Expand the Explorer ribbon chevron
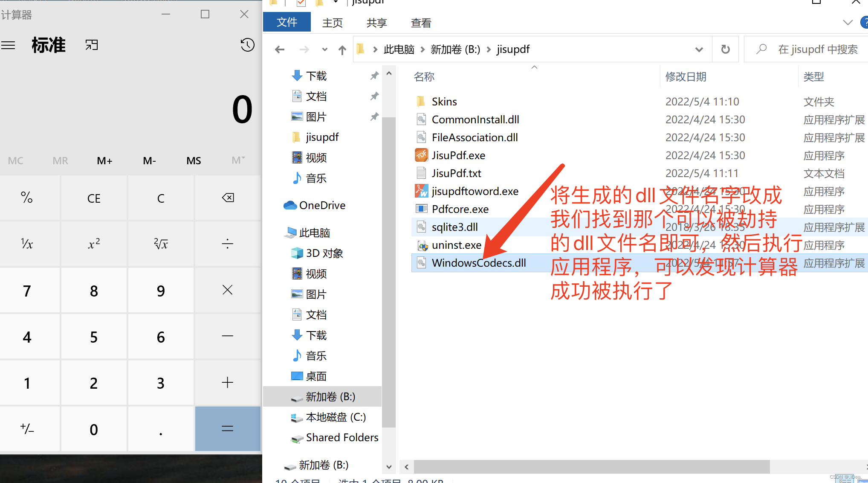Viewport: 868px width, 483px height. 848,23
